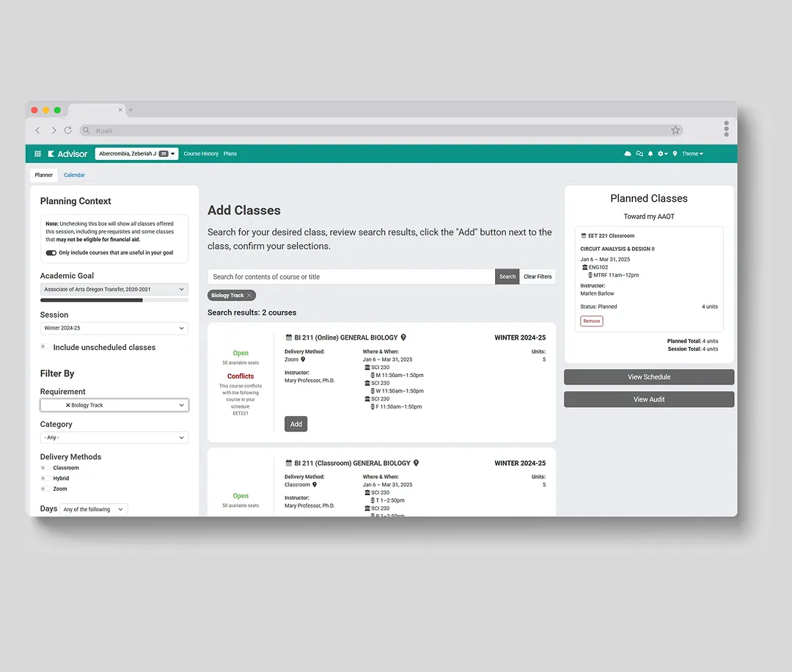Viewport: 792px width, 672px height.
Task: Open the settings gear menu
Action: pyautogui.click(x=662, y=153)
